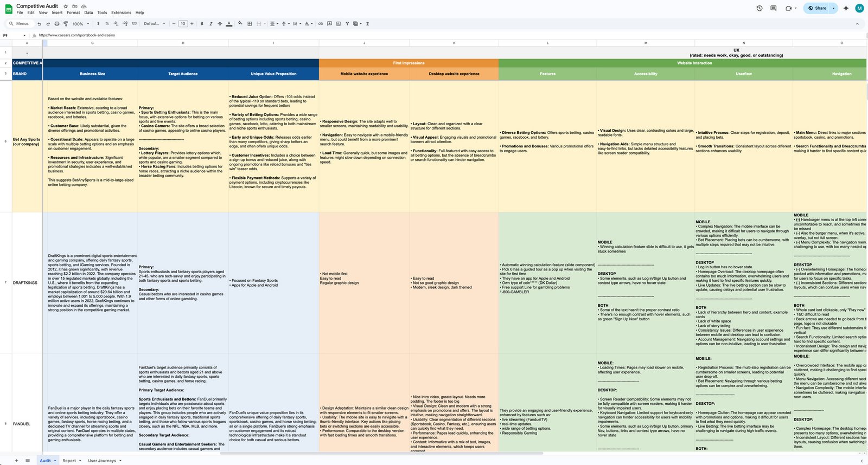Star the Competitive Audit document
This screenshot has width=868, height=465.
66,7
